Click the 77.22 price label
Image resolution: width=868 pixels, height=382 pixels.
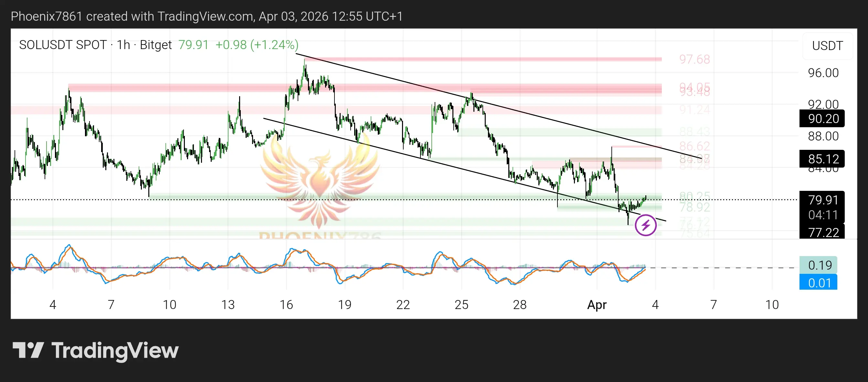tap(821, 232)
